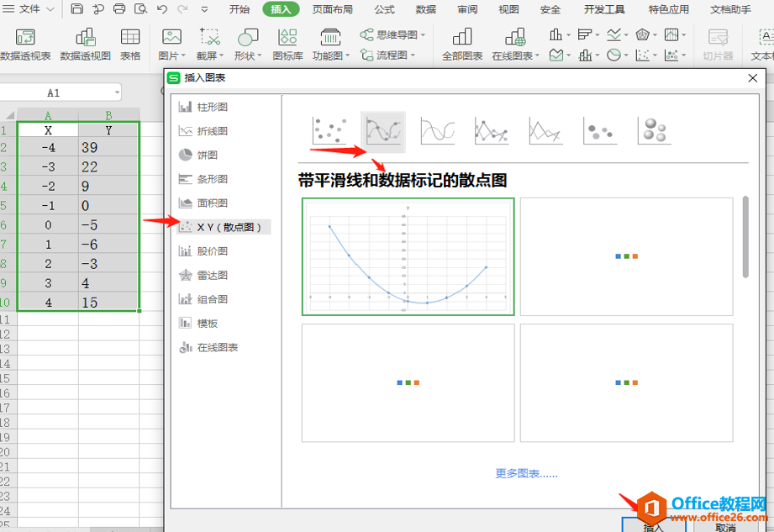The width and height of the screenshot is (774, 532).
Task: Select 组合图 in the chart type list
Action: click(224, 299)
